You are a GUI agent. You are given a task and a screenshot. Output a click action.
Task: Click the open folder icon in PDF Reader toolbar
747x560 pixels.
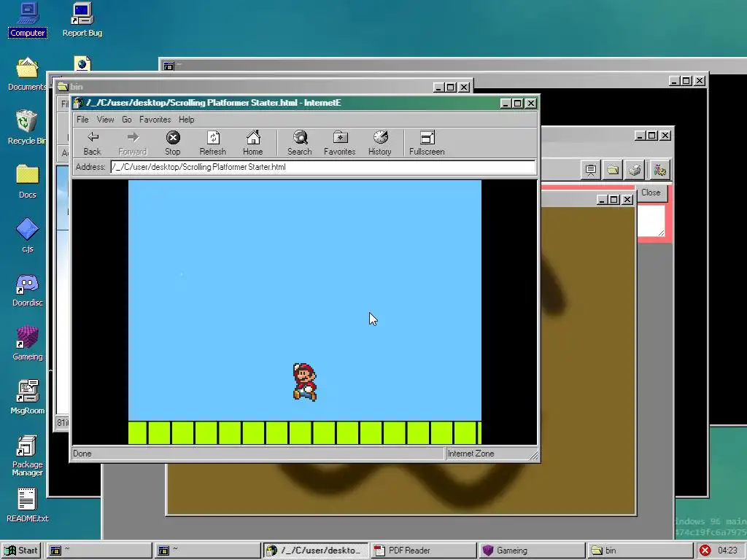coord(613,170)
